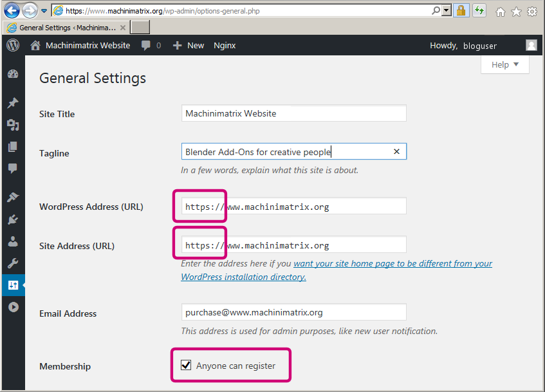Click the search magnifier in address bar

pyautogui.click(x=436, y=11)
